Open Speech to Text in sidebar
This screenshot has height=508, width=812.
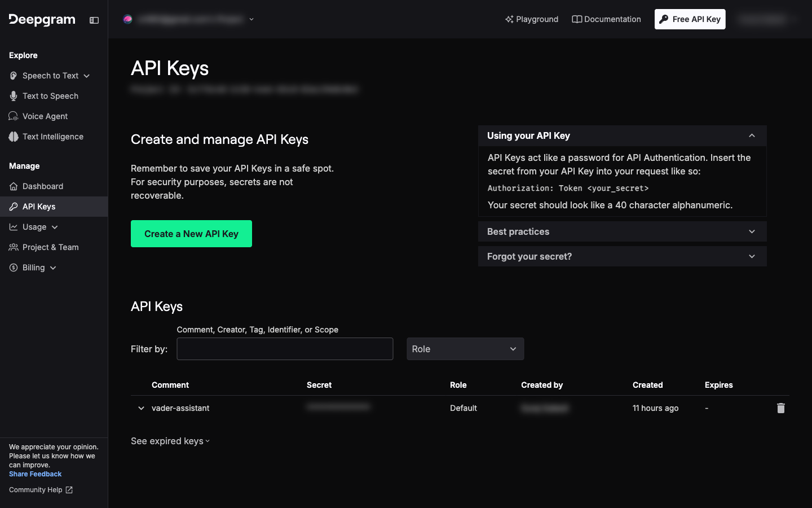tap(50, 76)
